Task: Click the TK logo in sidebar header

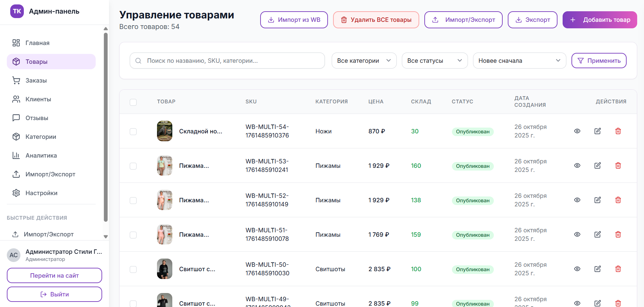Action: 17,11
